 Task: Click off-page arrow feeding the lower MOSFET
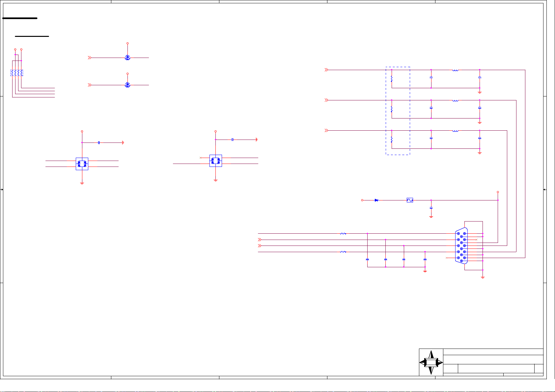(89, 85)
